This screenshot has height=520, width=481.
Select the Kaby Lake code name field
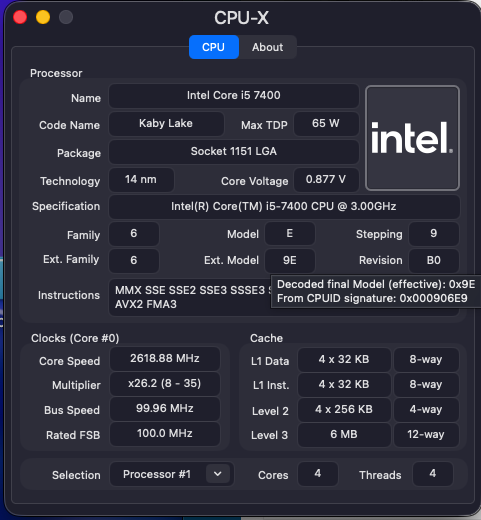point(166,124)
